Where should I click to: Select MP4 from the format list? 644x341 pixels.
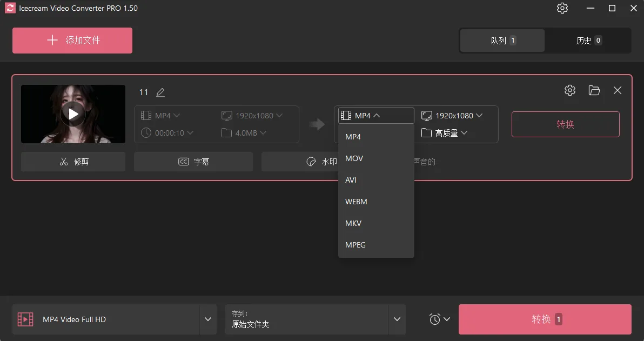click(x=376, y=137)
